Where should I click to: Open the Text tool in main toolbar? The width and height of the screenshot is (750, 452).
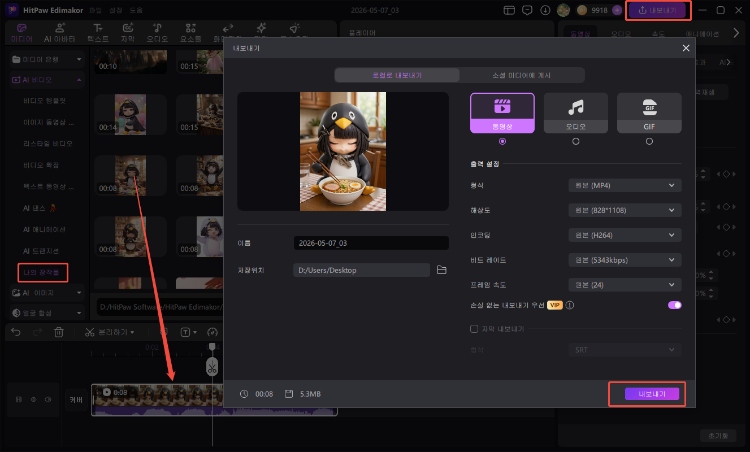[98, 33]
